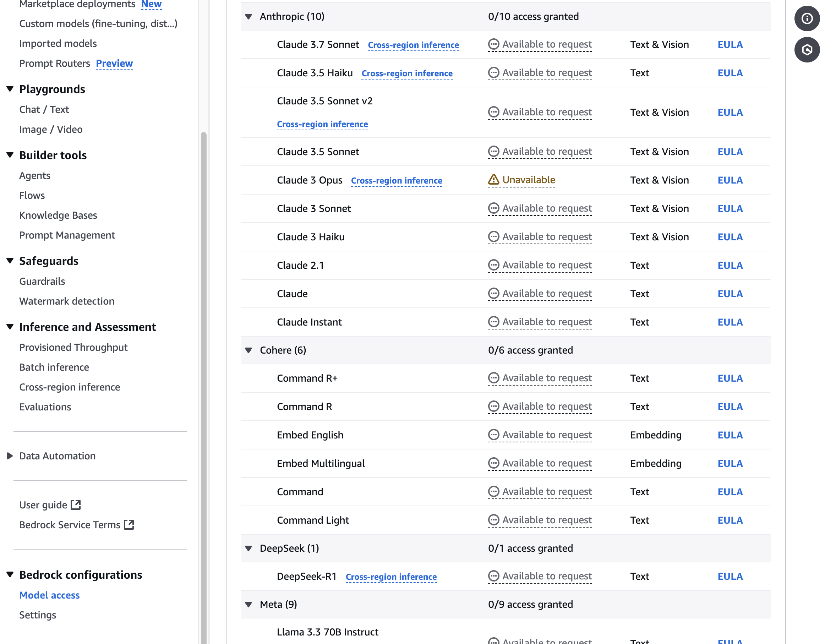The height and width of the screenshot is (644, 825).
Task: Click the Unavailable warning icon for Claude 3 Opus
Action: pyautogui.click(x=493, y=180)
